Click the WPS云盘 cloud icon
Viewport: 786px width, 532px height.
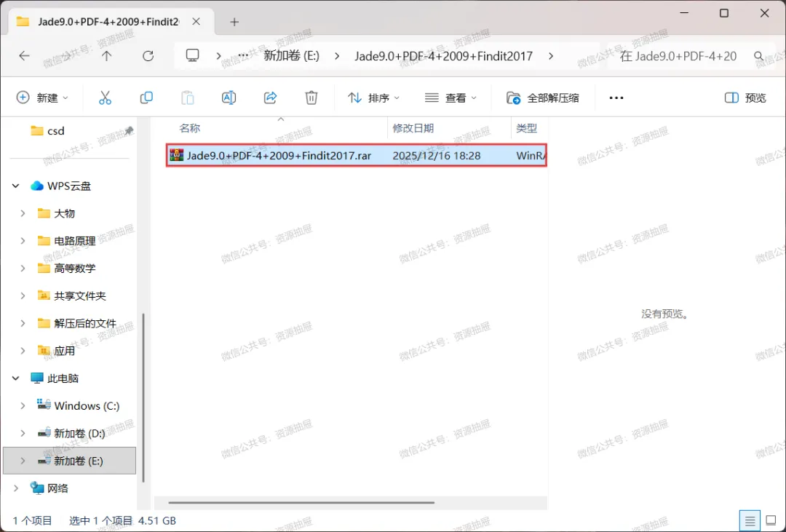point(37,186)
